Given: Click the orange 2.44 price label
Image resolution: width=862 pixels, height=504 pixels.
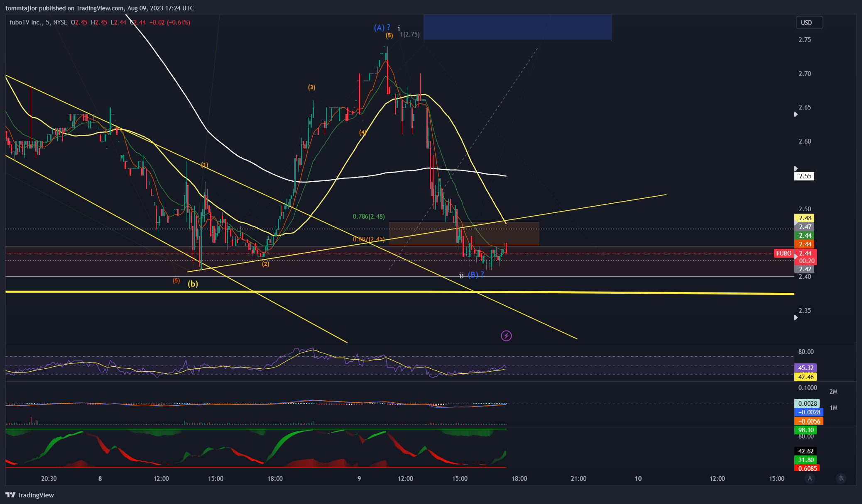Looking at the screenshot, I should point(804,244).
